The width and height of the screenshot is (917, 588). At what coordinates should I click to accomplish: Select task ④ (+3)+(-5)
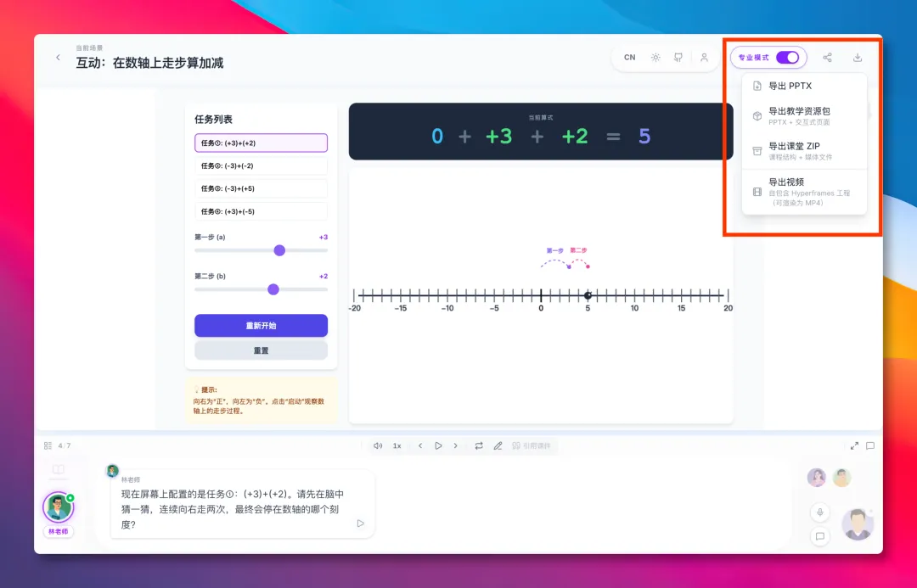click(261, 211)
